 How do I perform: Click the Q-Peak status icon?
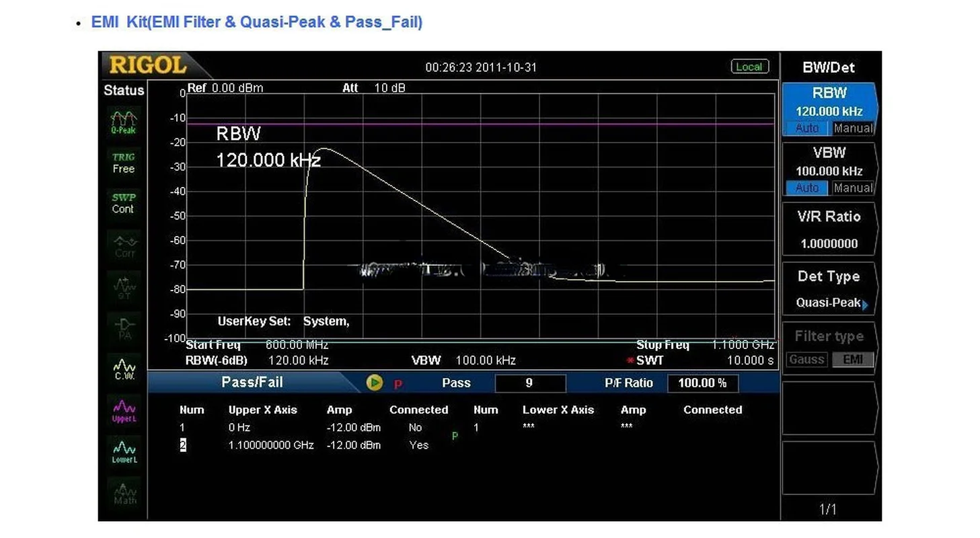click(124, 122)
